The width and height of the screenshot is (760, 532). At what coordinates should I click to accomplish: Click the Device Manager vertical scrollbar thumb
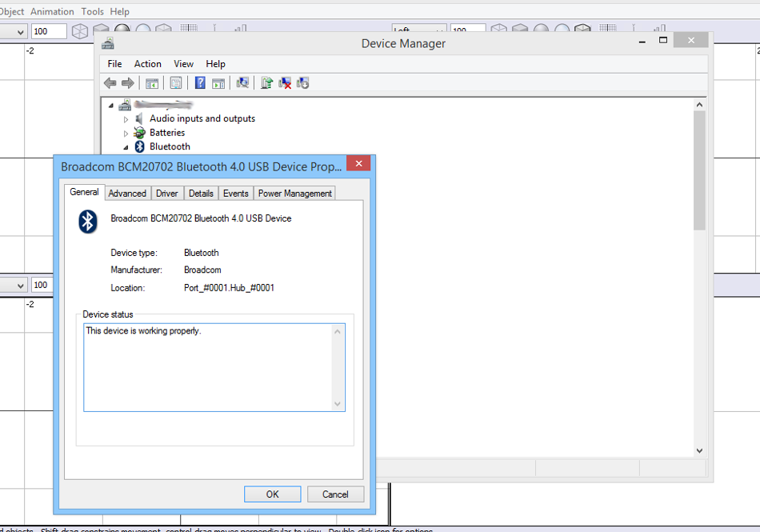coord(699,170)
